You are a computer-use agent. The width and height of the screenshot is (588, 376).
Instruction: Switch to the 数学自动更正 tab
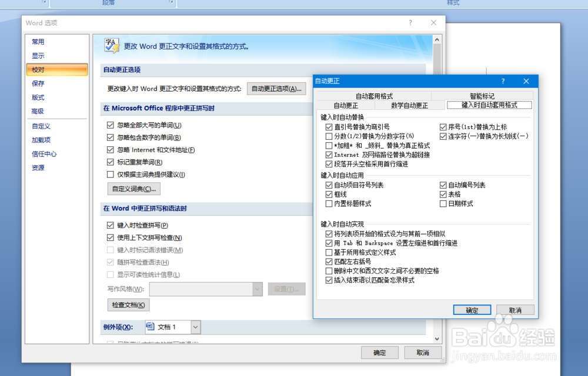409,106
